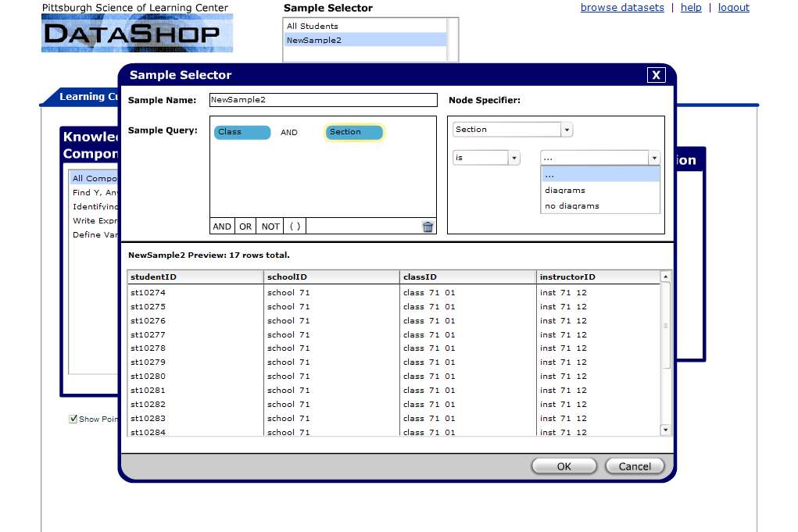
Task: Insert the NOT operator in query
Action: point(270,227)
